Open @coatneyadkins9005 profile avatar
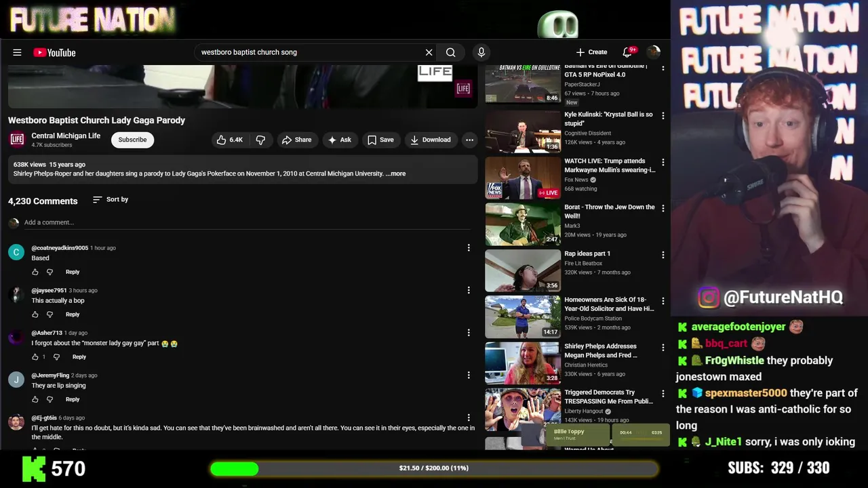 tap(16, 252)
